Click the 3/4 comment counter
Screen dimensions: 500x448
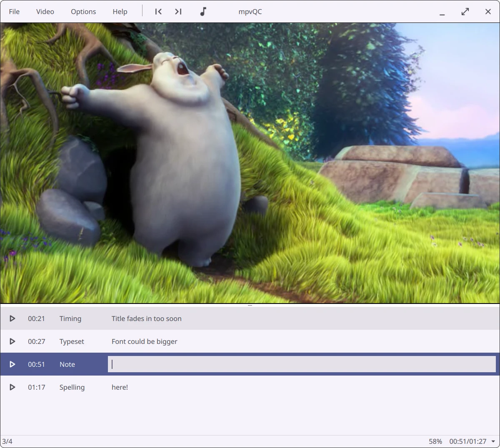pos(7,441)
